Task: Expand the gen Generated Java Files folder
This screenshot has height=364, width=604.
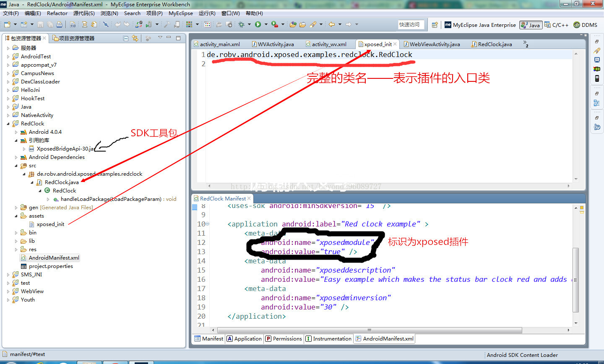Action: (x=16, y=208)
